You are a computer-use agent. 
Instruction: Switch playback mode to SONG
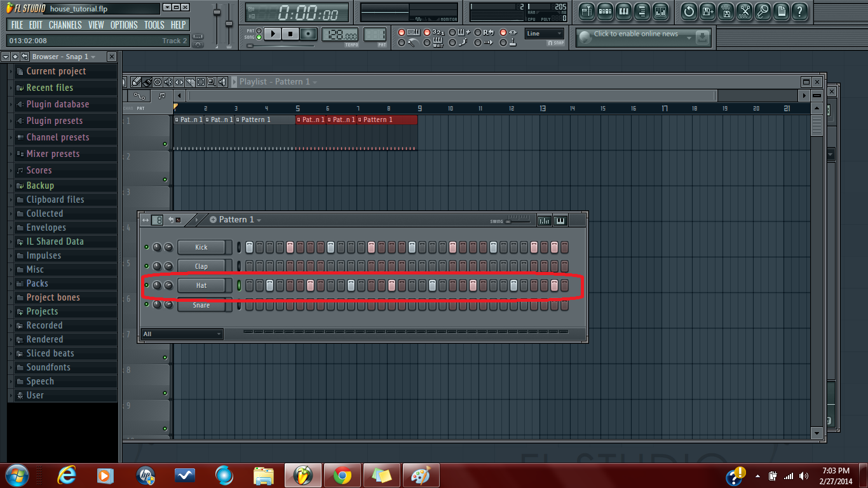(258, 36)
